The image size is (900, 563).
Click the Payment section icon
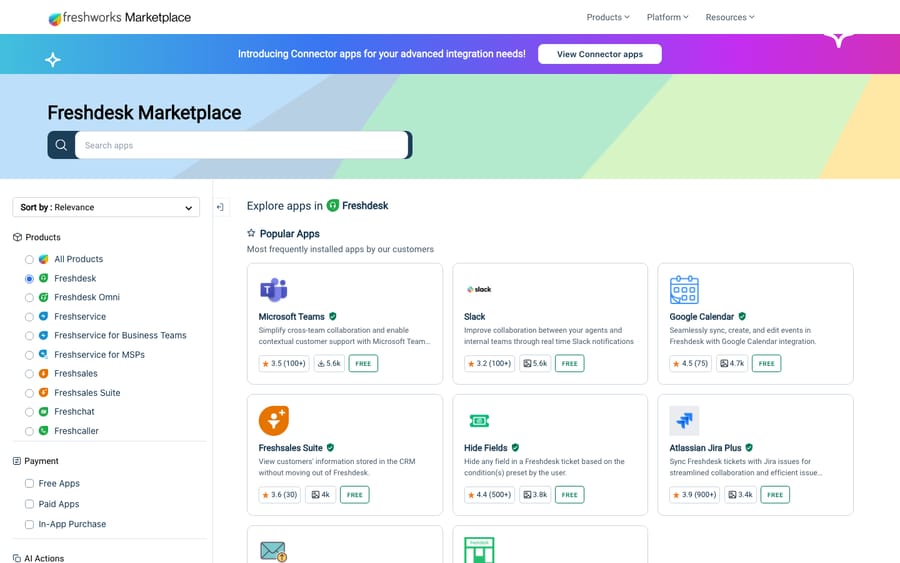(17, 461)
